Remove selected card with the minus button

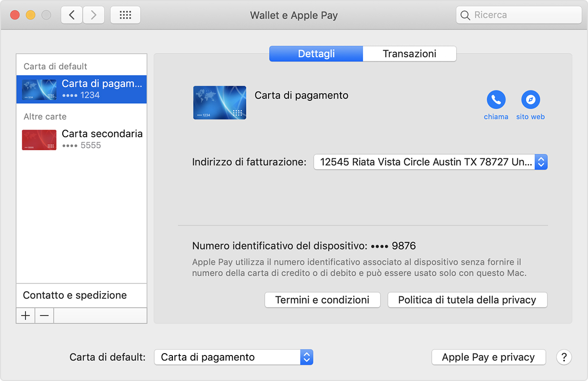(44, 315)
